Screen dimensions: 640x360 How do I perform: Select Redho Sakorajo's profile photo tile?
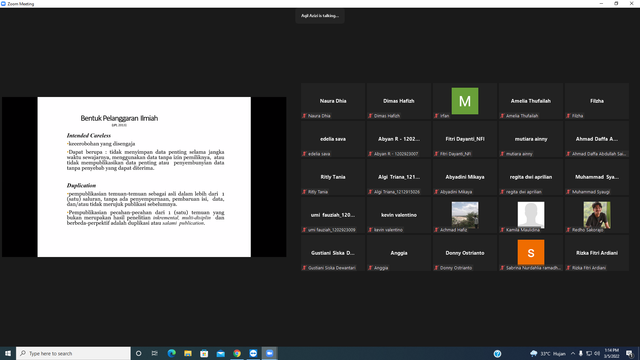(x=597, y=215)
